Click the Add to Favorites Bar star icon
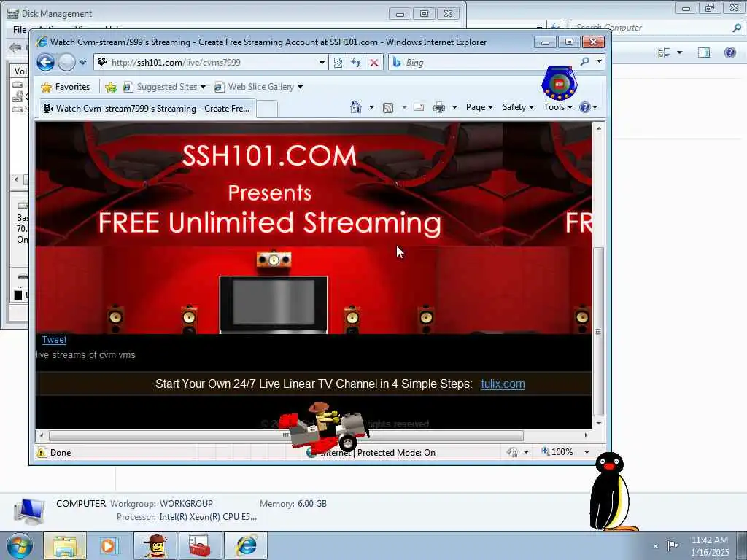The width and height of the screenshot is (747, 560). click(111, 87)
